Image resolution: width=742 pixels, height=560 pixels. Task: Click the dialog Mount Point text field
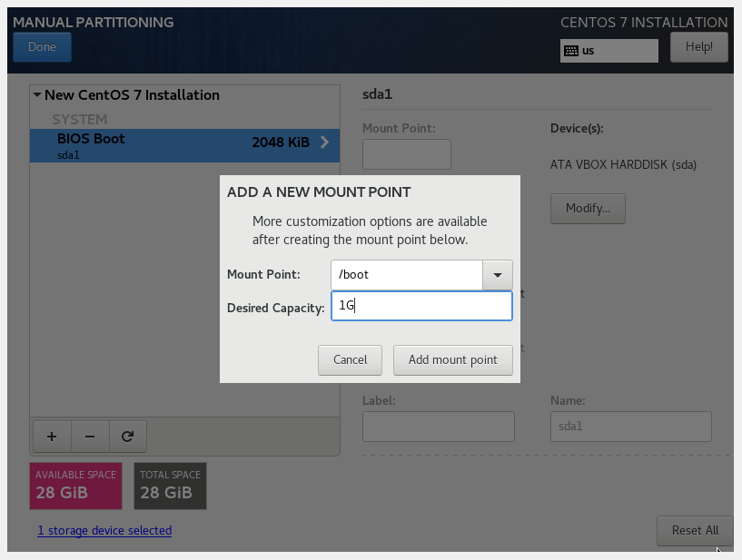406,274
